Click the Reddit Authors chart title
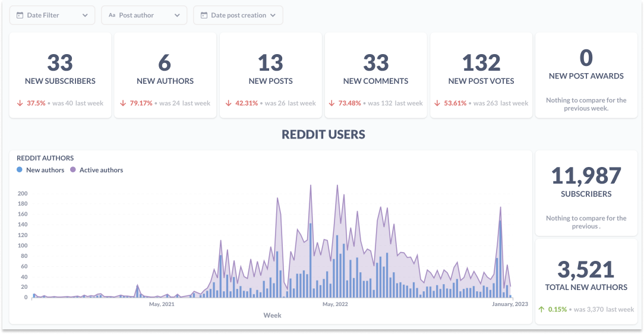Image resolution: width=644 pixels, height=334 pixels. click(45, 158)
